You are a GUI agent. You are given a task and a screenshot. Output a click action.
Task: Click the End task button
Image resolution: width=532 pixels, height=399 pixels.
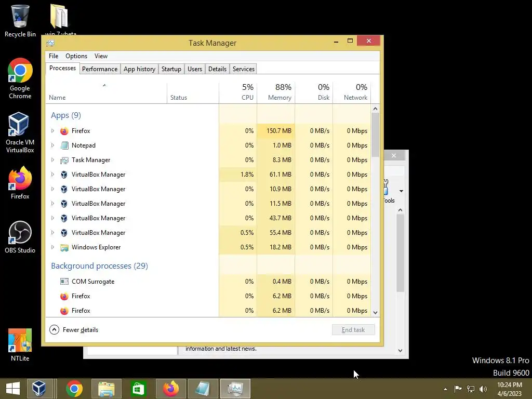[x=353, y=330]
